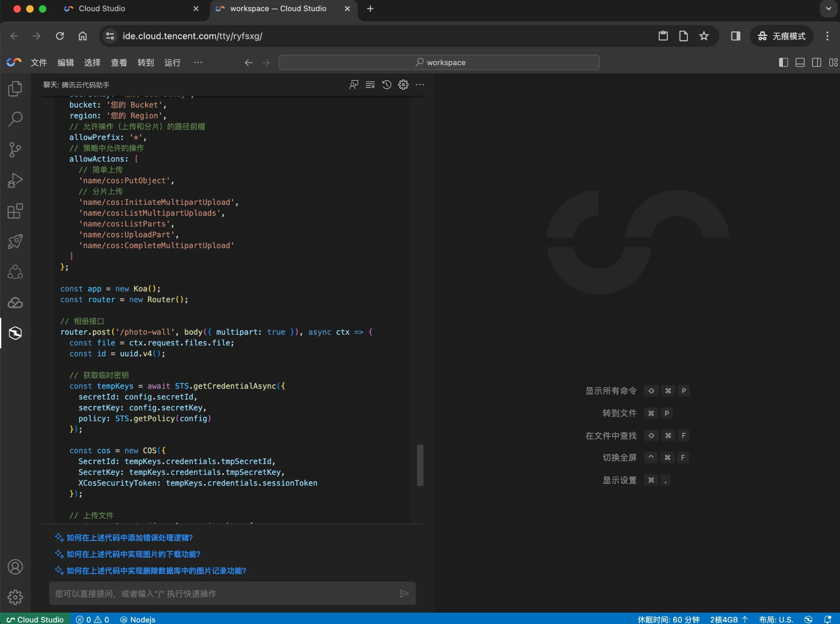Expand browser tab list chevron

coord(828,9)
